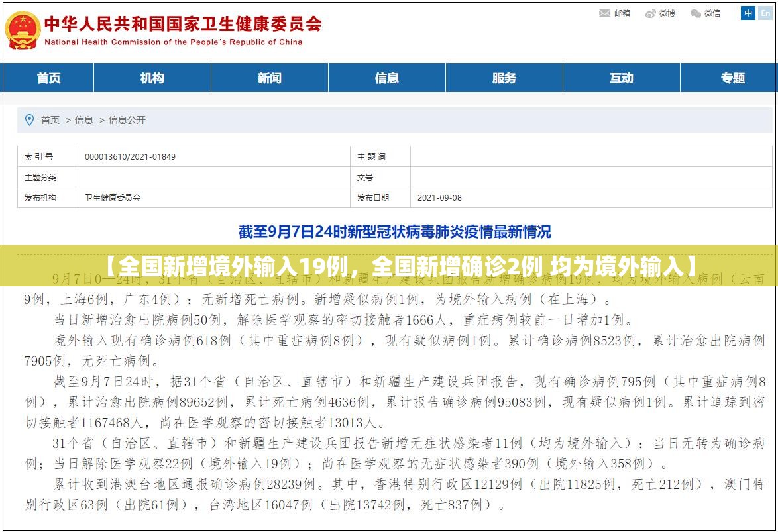Switch language to 中 (Chinese)

(x=748, y=13)
